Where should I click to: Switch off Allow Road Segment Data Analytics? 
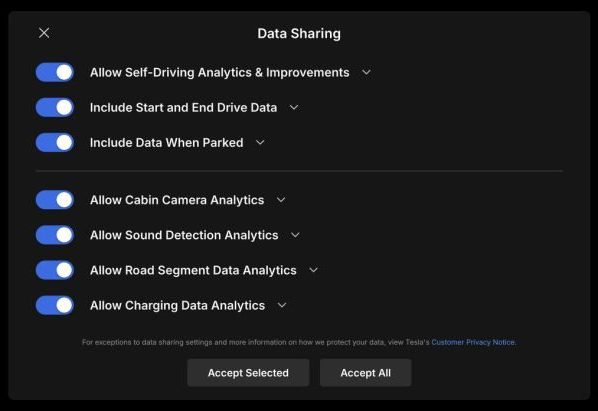click(x=55, y=270)
